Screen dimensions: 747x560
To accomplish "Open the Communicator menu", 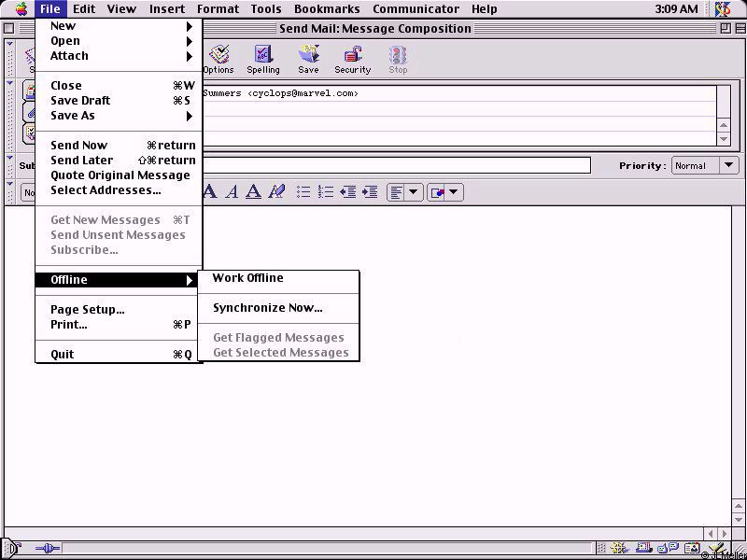I will pyautogui.click(x=416, y=9).
